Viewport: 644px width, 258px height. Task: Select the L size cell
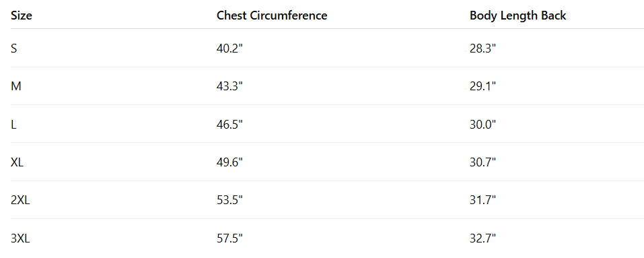(13, 125)
